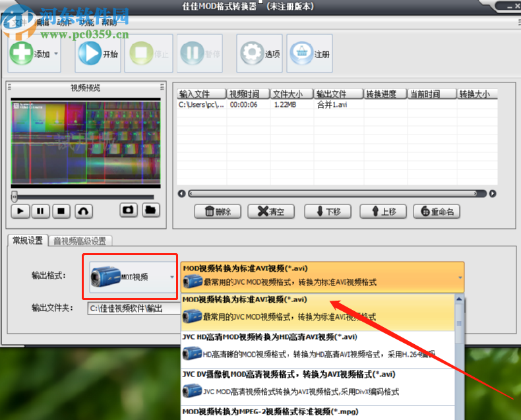The height and width of the screenshot is (420, 521).
Task: Click the profile list scroll-up arrow
Action: pyautogui.click(x=459, y=299)
